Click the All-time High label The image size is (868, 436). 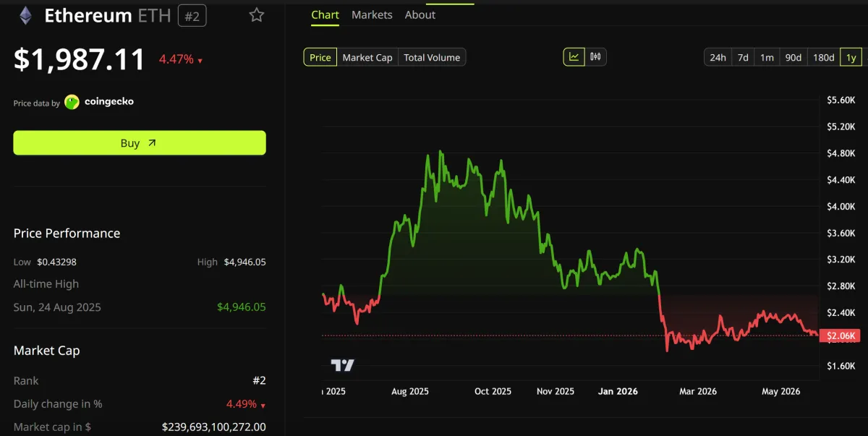(46, 284)
